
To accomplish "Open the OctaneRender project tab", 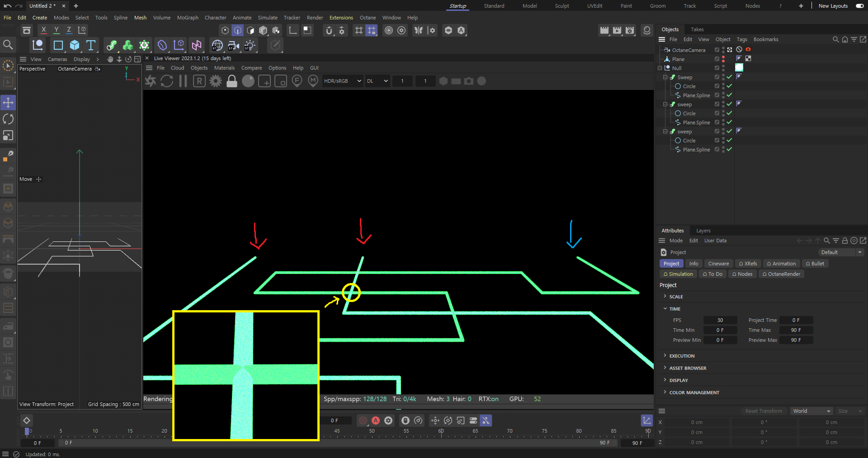I will [x=781, y=274].
